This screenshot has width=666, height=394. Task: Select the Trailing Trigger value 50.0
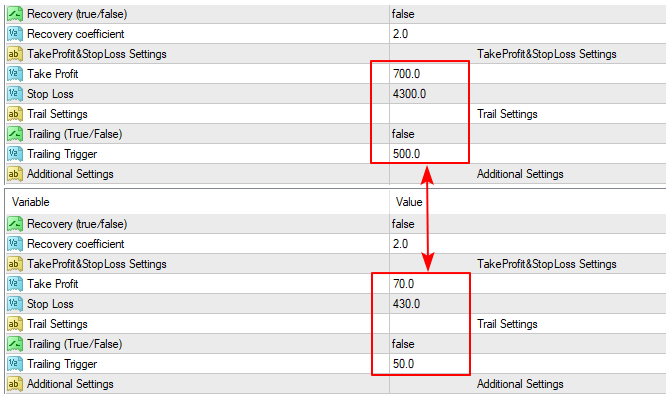pos(404,364)
